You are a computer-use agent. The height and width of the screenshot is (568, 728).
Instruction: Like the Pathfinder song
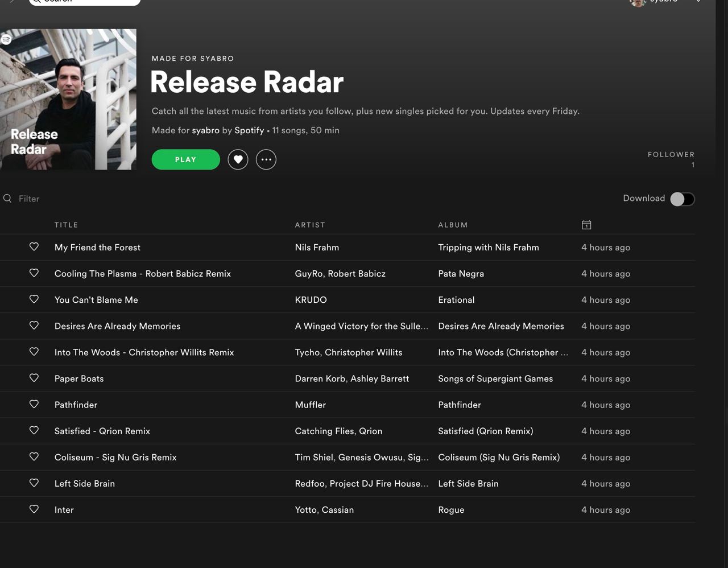pos(34,404)
